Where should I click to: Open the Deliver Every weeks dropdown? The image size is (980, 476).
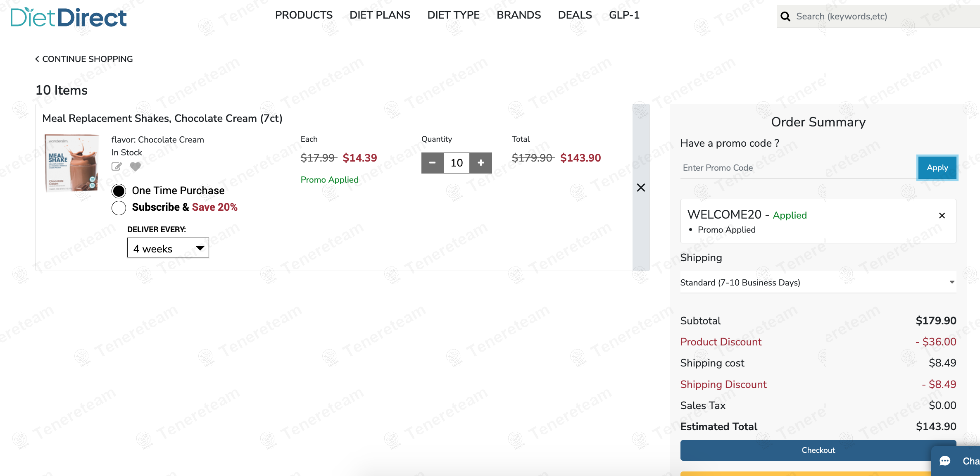click(168, 248)
